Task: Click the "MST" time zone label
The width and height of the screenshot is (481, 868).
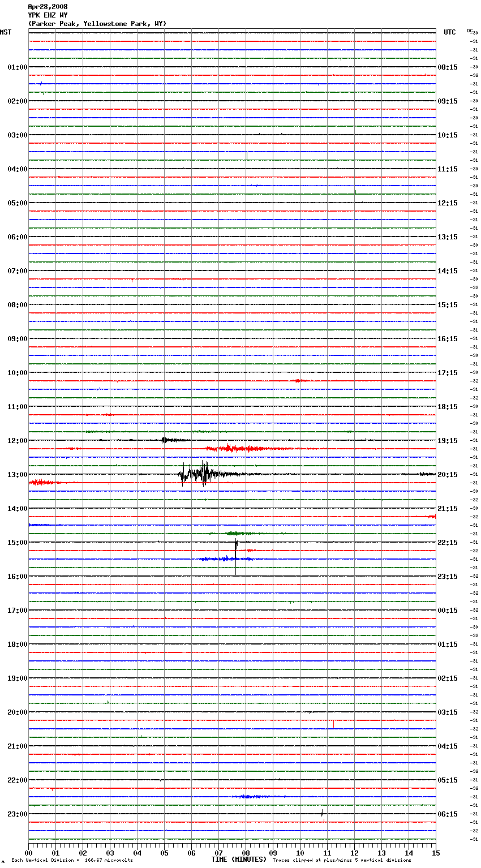Action: pos(6,32)
